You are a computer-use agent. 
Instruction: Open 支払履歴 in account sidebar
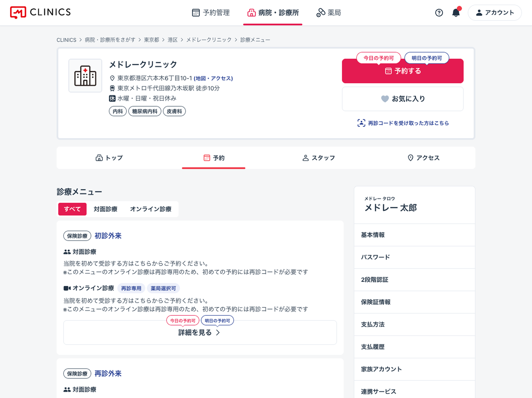click(414, 347)
